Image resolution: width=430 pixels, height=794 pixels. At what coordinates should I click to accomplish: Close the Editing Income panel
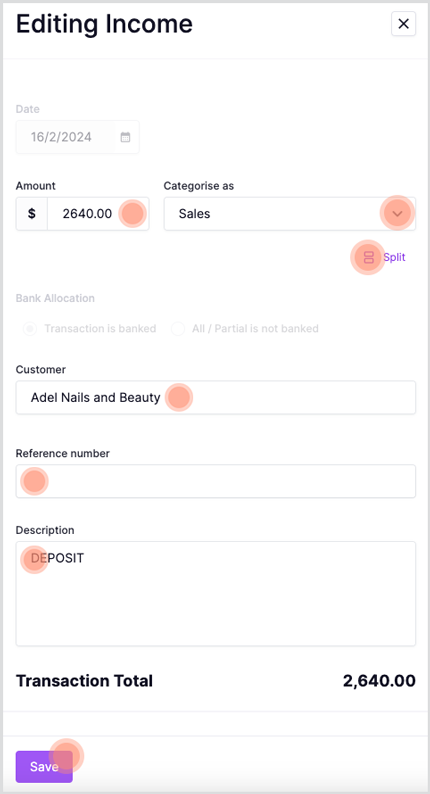point(403,24)
